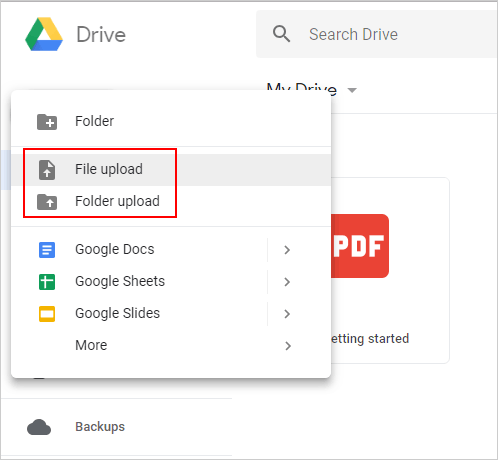The image size is (498, 460).
Task: Open the My Drive dropdown arrow
Action: (x=352, y=90)
